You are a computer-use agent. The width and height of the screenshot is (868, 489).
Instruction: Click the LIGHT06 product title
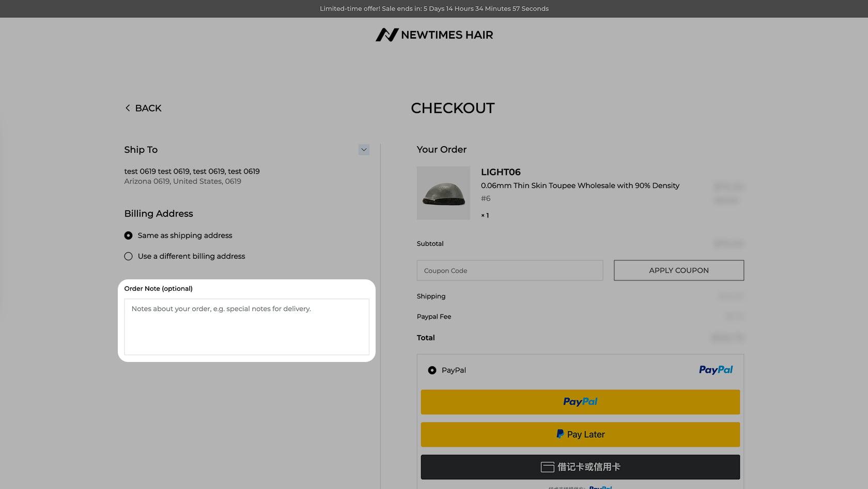click(x=501, y=172)
